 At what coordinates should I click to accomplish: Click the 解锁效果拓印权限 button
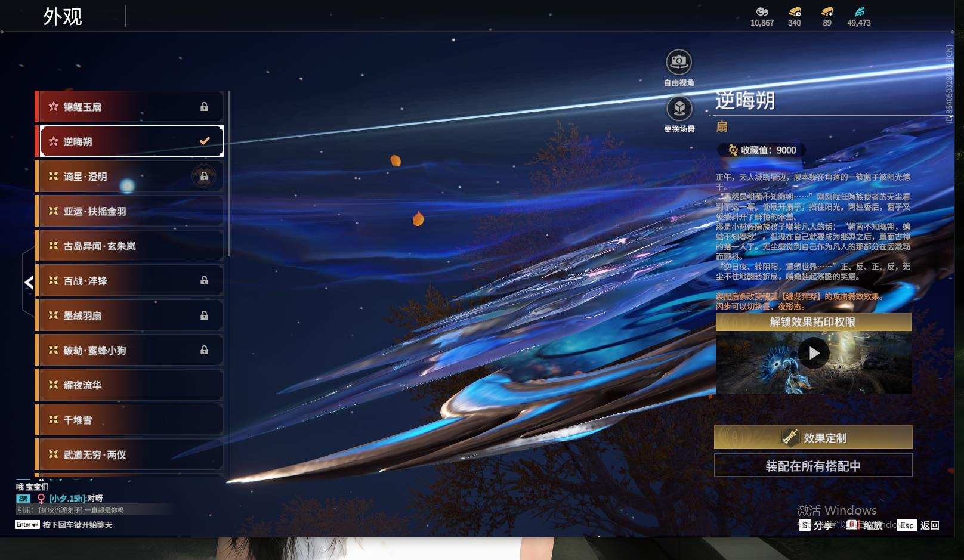(813, 322)
